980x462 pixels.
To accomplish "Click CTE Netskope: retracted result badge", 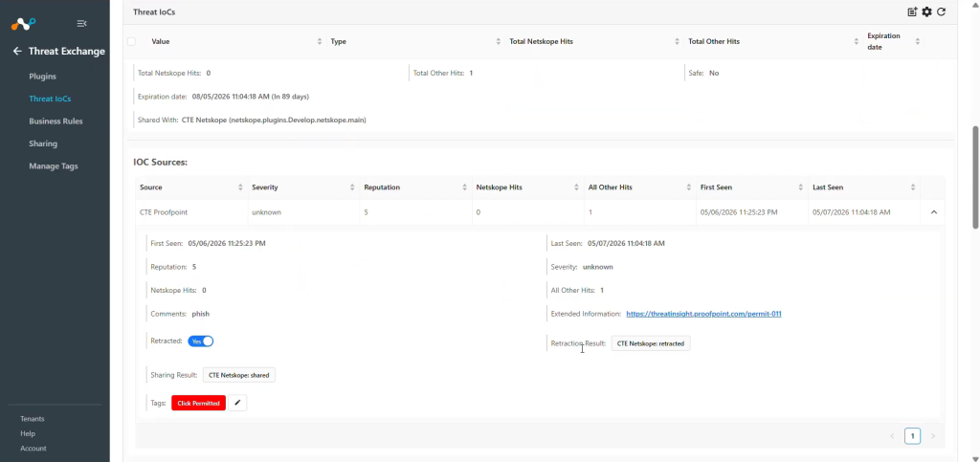I will point(650,343).
